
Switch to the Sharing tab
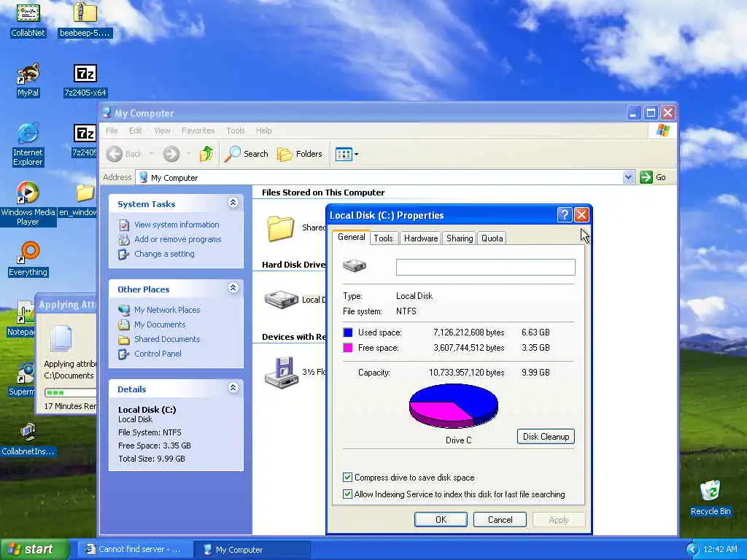[x=460, y=238]
